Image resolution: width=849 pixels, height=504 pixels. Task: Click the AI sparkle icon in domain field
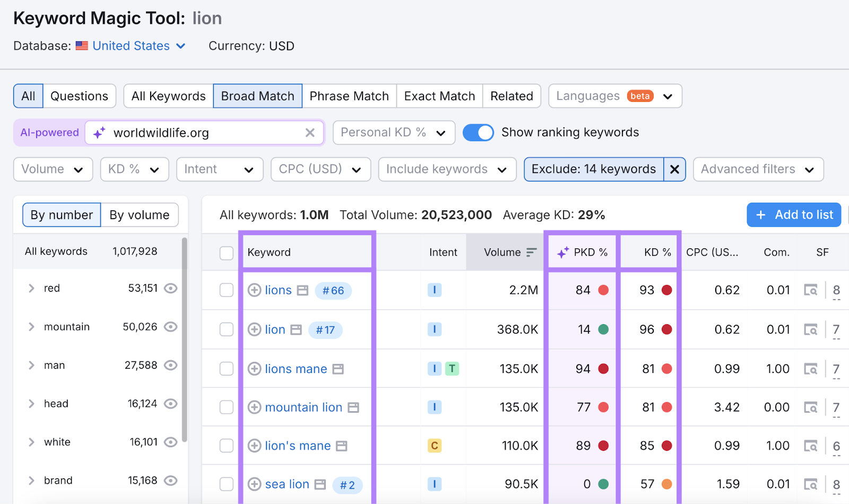point(99,133)
